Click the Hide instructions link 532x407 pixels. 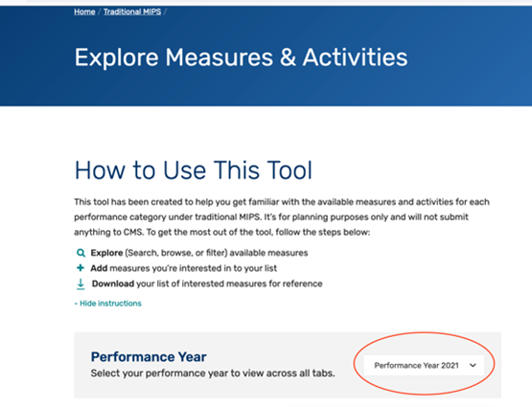(x=108, y=304)
